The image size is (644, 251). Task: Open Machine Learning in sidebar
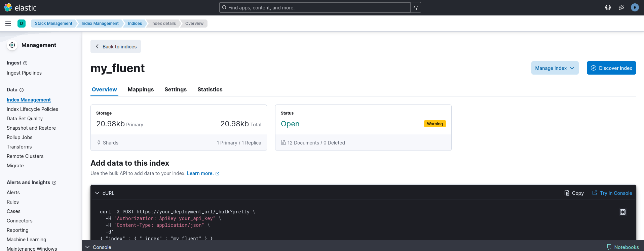27,240
